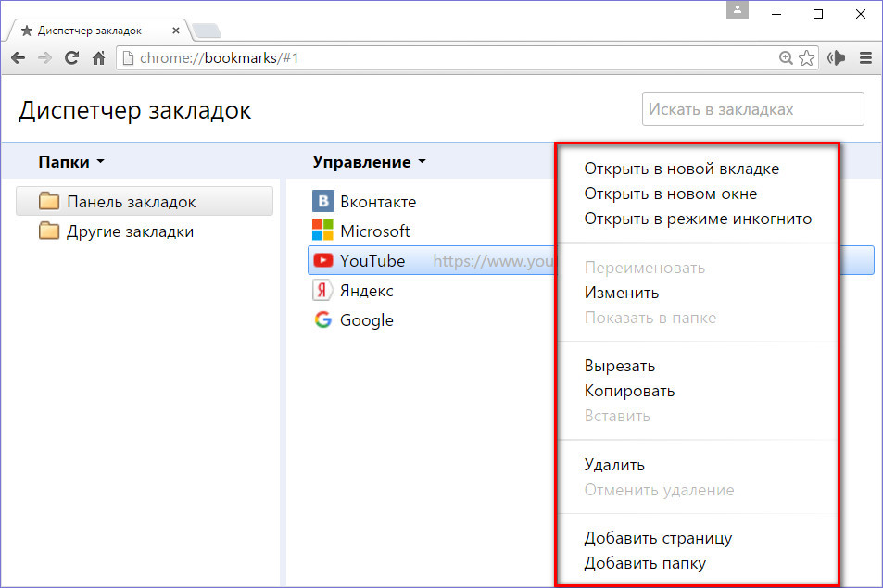
Task: Select the Панель закладок folder
Action: (145, 202)
